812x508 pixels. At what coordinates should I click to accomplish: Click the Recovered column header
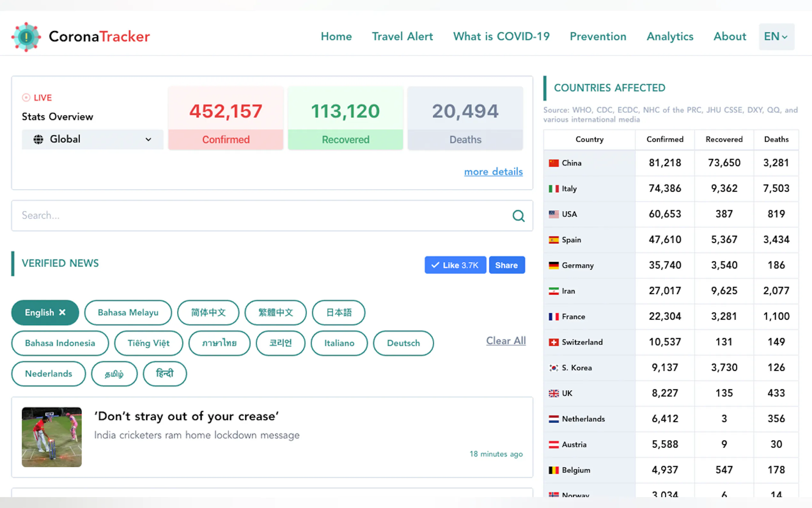[x=724, y=139]
